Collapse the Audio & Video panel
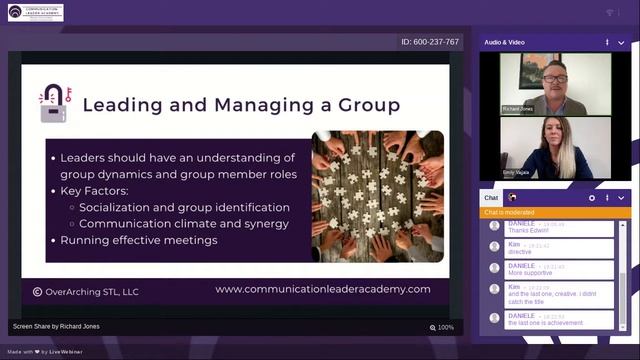 pyautogui.click(x=621, y=42)
